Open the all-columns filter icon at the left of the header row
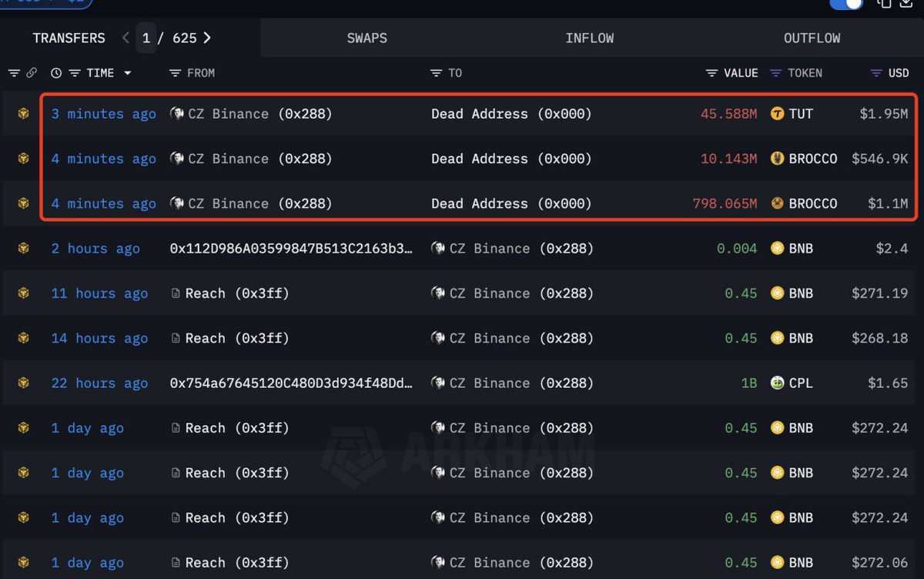This screenshot has height=579, width=924. coord(14,73)
